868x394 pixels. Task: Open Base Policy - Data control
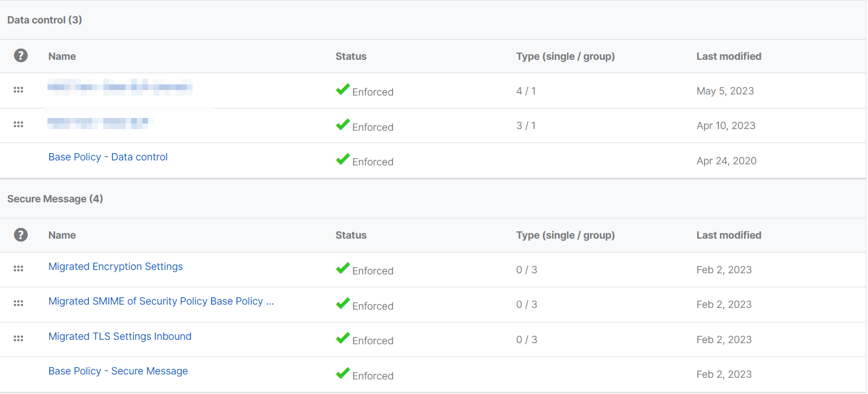coord(108,157)
